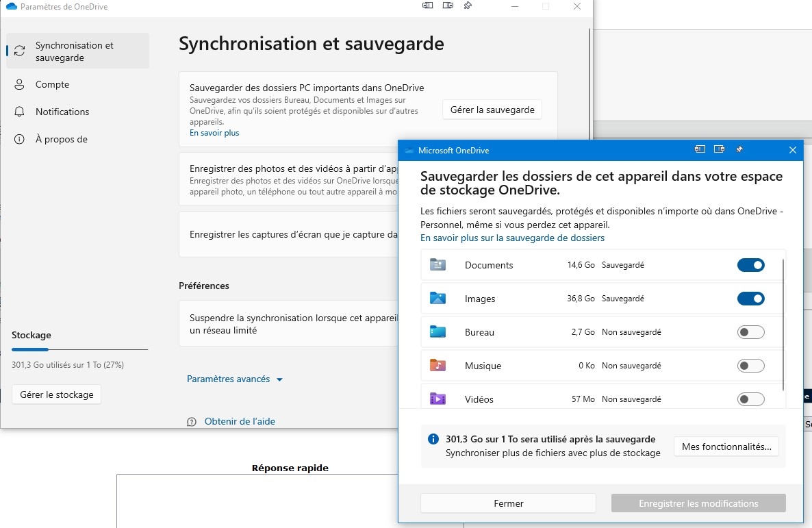The height and width of the screenshot is (528, 812).
Task: Enable Bureau backup toggle
Action: (x=751, y=332)
